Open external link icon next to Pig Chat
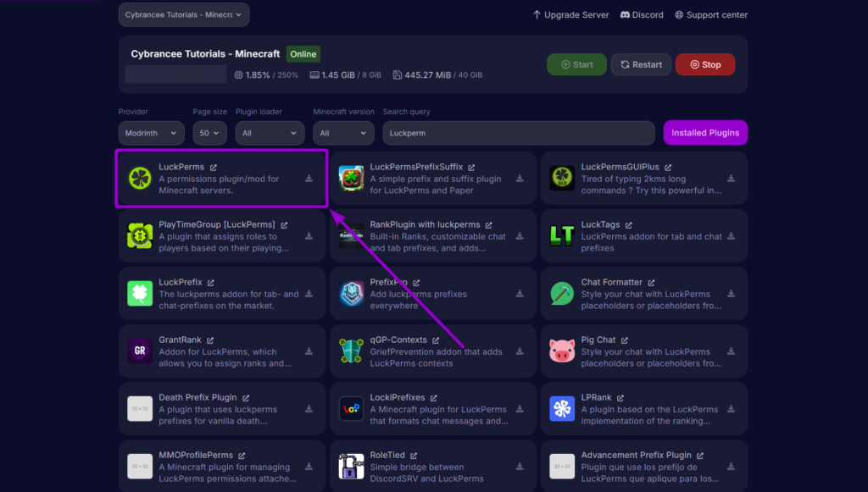The height and width of the screenshot is (492, 868). pos(625,340)
